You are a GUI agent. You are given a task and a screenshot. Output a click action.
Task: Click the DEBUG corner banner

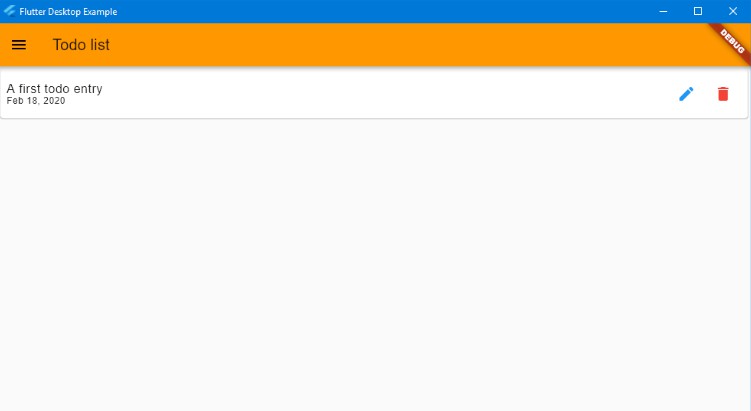[733, 41]
